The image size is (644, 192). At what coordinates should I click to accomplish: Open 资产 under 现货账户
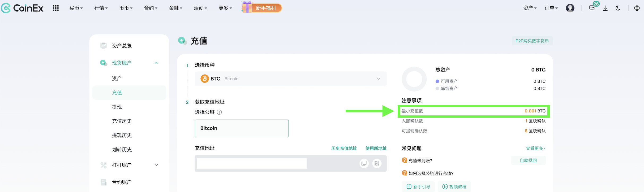(x=117, y=78)
